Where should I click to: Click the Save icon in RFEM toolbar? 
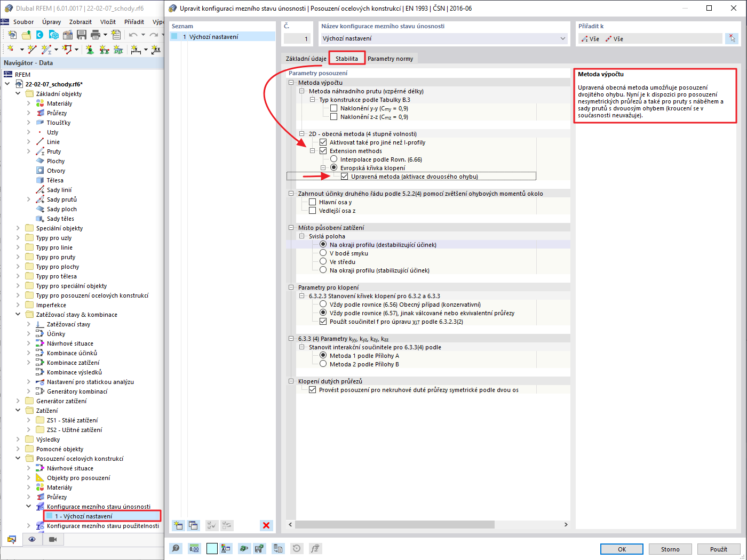click(81, 35)
